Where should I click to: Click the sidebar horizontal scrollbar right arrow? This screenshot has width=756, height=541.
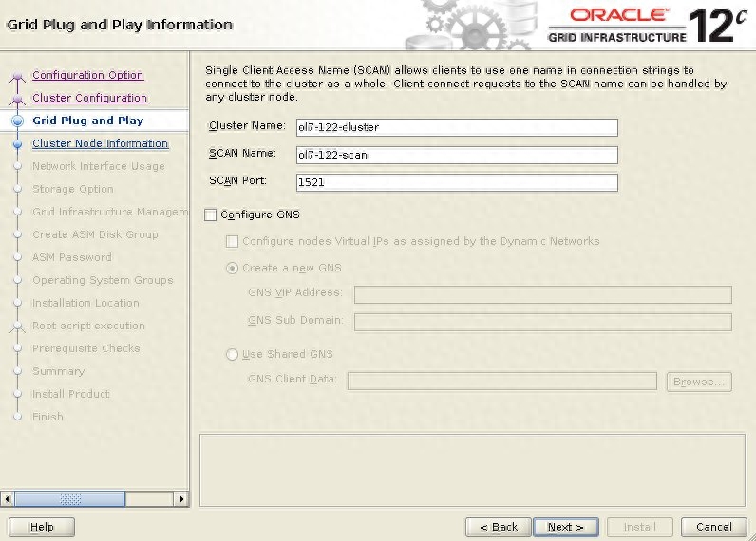(181, 498)
